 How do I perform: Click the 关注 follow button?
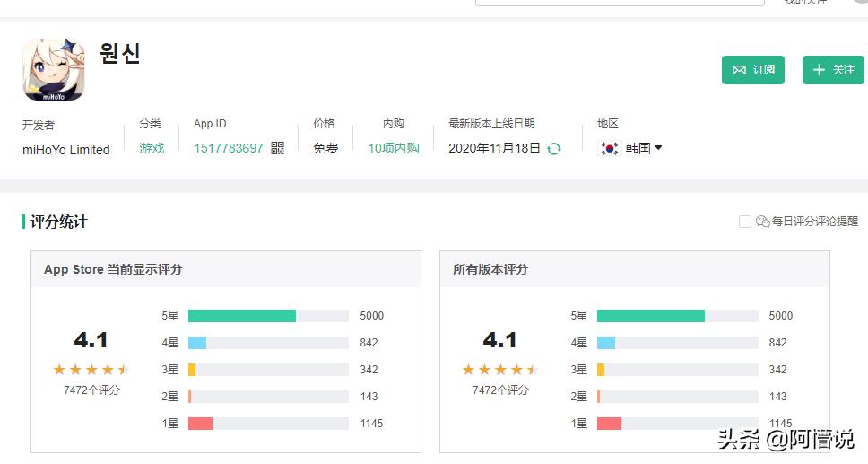(833, 70)
